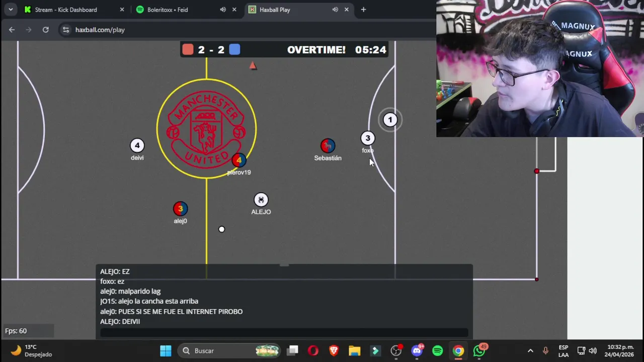Screen dimensions: 644x362
Task: Click the white ball on the field
Action: 222,229
